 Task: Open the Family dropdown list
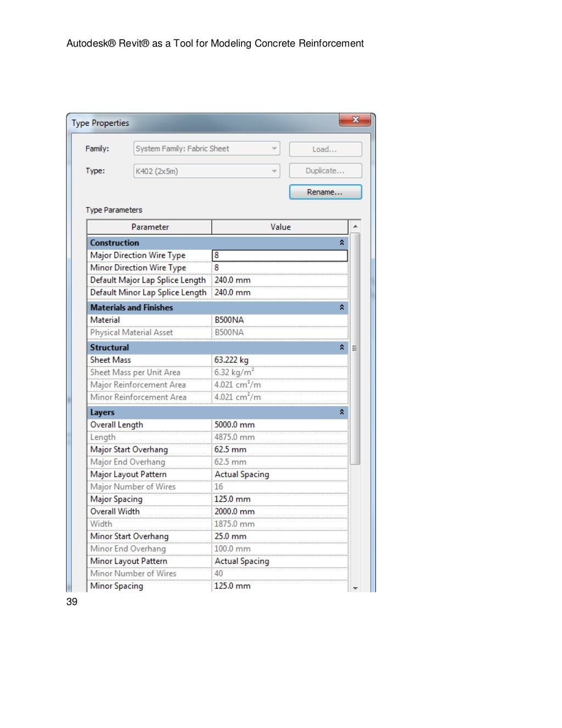pyautogui.click(x=274, y=149)
